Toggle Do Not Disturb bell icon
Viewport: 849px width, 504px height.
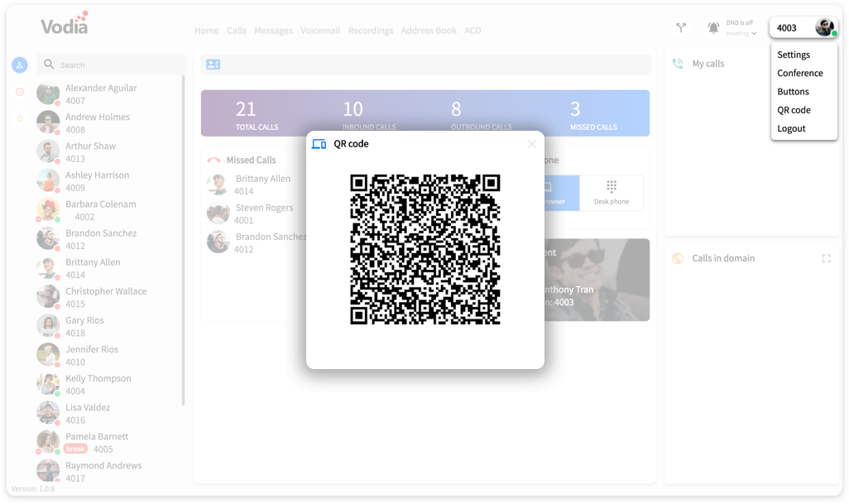(x=713, y=27)
